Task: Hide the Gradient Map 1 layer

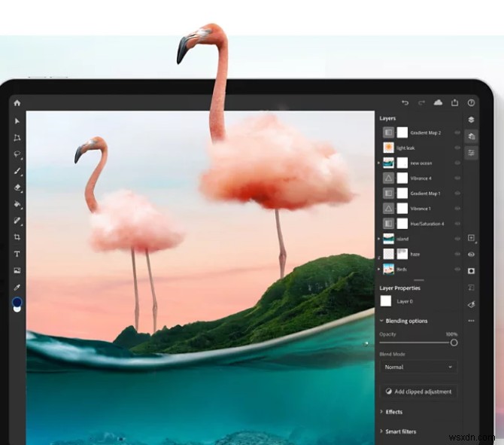Action: [457, 193]
